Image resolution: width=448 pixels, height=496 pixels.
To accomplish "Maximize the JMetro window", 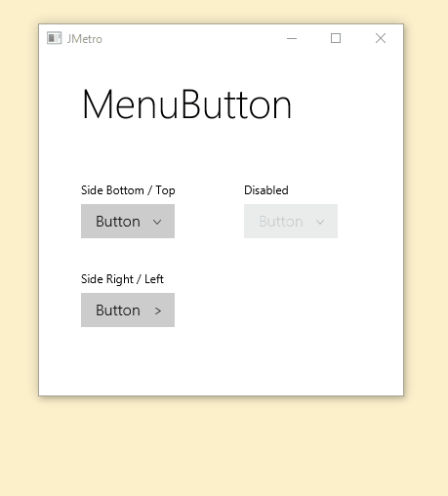I will pyautogui.click(x=336, y=38).
